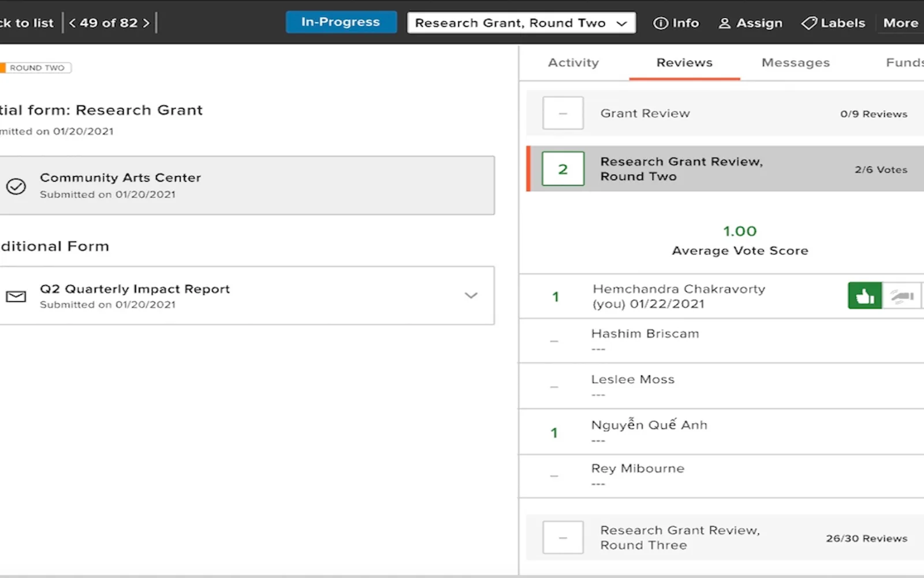The image size is (924, 578).
Task: Click the thumbs down vote button
Action: click(902, 296)
